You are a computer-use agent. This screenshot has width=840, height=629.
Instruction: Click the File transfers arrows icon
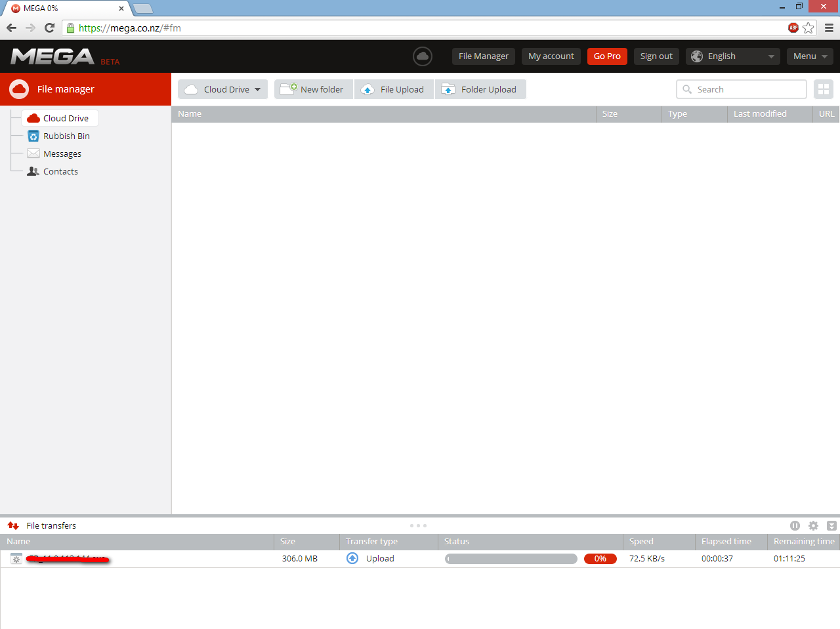click(x=13, y=525)
